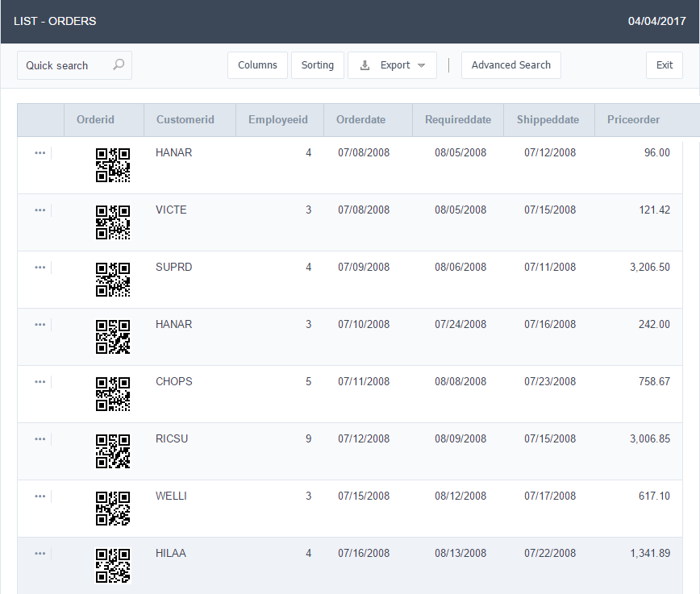
Task: Sort the list by Priceorder column
Action: coord(634,119)
